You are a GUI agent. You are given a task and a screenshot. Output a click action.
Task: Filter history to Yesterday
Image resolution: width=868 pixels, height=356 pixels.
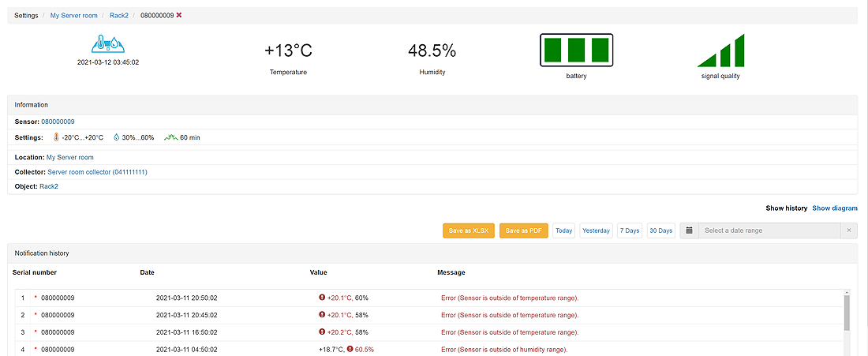(x=596, y=230)
